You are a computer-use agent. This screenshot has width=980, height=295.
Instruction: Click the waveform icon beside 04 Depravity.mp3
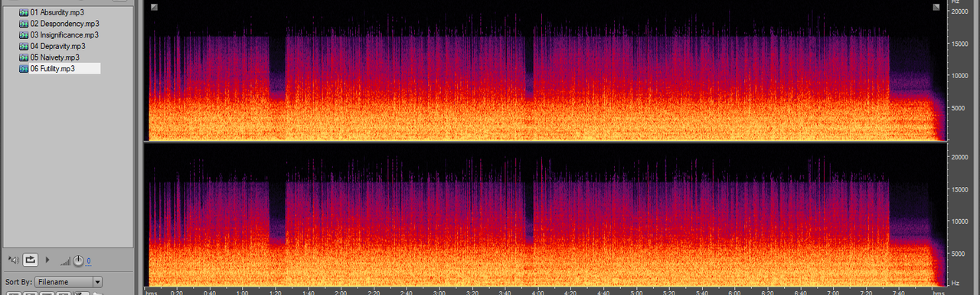coord(24,46)
